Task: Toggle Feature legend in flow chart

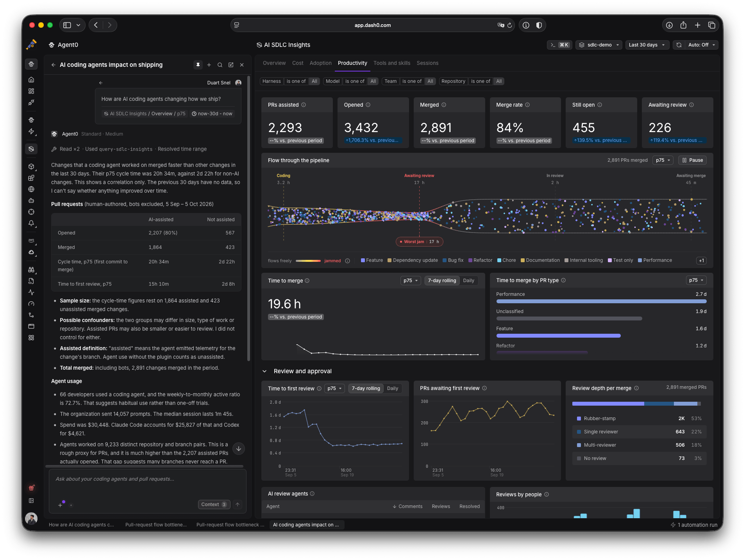Action: tap(372, 260)
